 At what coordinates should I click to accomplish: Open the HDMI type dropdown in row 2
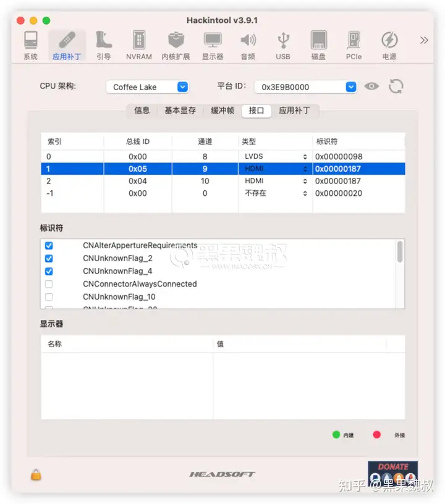point(275,181)
